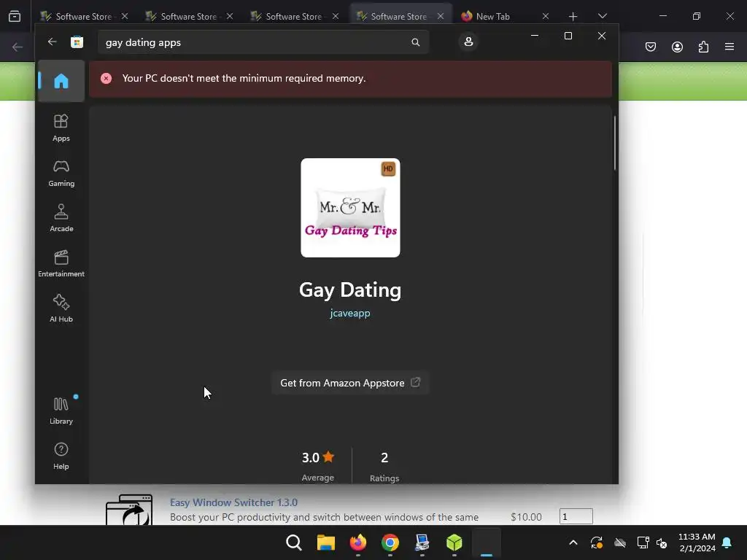The image size is (747, 560).
Task: Open File Explorer from the taskbar
Action: (326, 542)
